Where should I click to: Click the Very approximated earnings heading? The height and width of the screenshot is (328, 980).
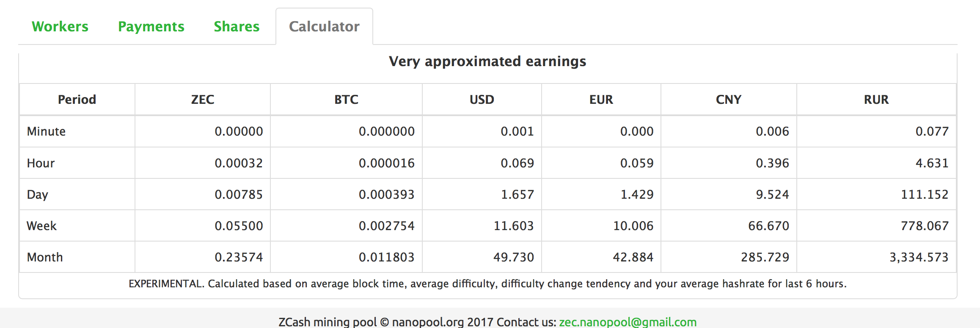click(487, 61)
